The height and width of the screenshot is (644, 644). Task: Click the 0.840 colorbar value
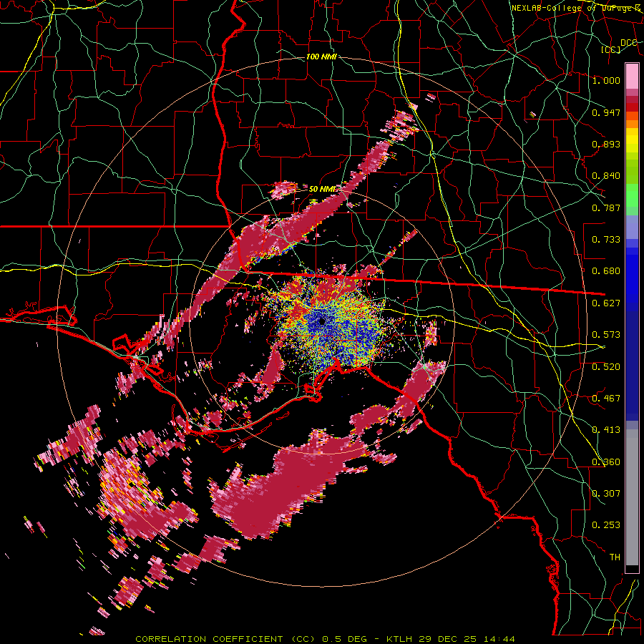606,176
